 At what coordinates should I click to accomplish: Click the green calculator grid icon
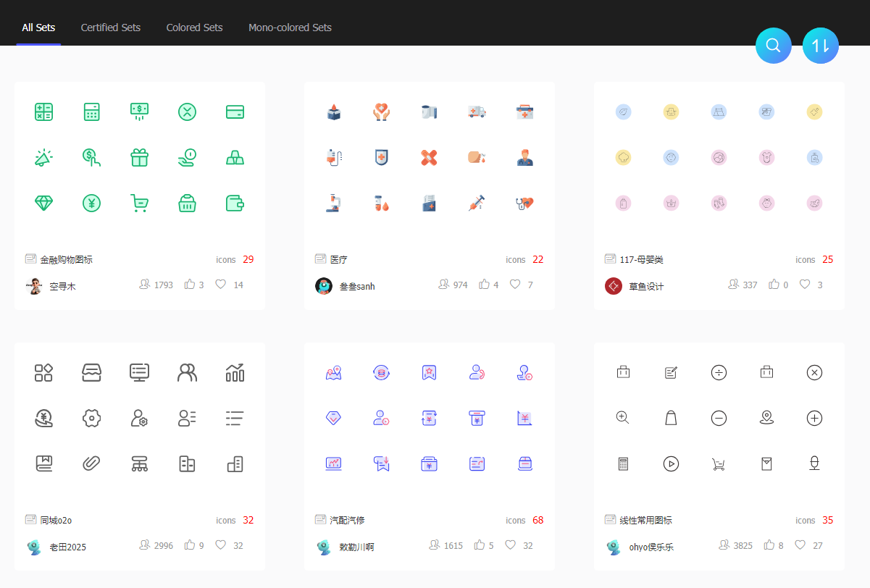44,112
